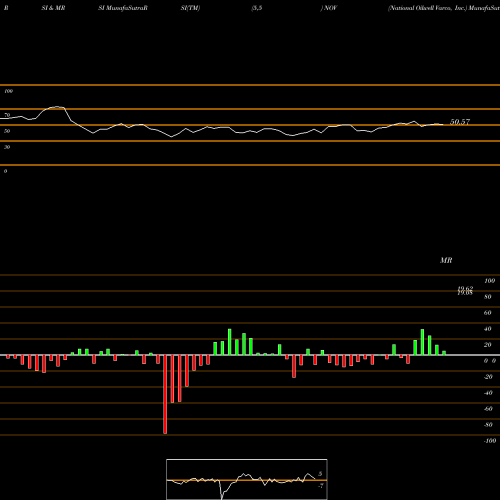Click the 'SI(TM)' header text
Viewport: 500px width, 500px height.
190,8
